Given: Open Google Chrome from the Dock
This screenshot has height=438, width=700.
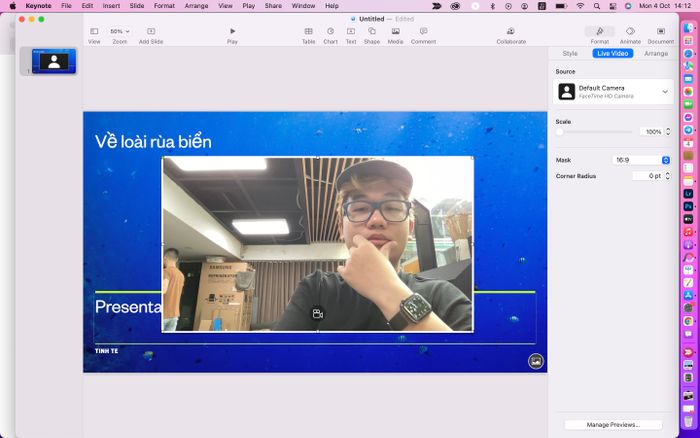Looking at the screenshot, I should coord(688,321).
